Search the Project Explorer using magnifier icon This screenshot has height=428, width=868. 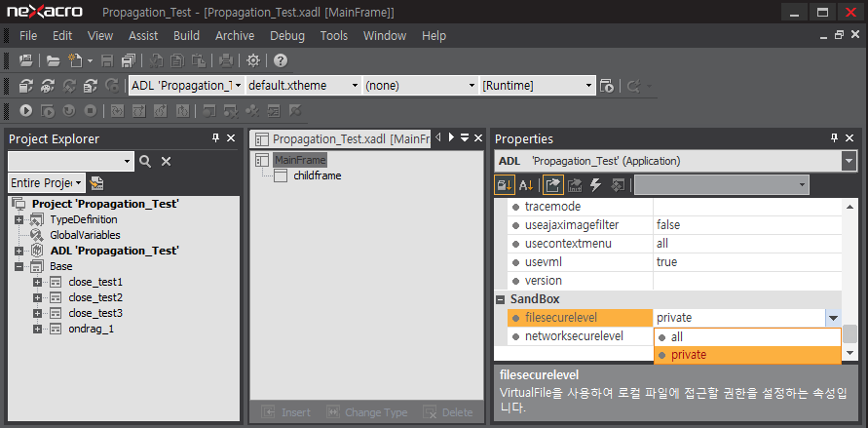pyautogui.click(x=145, y=161)
